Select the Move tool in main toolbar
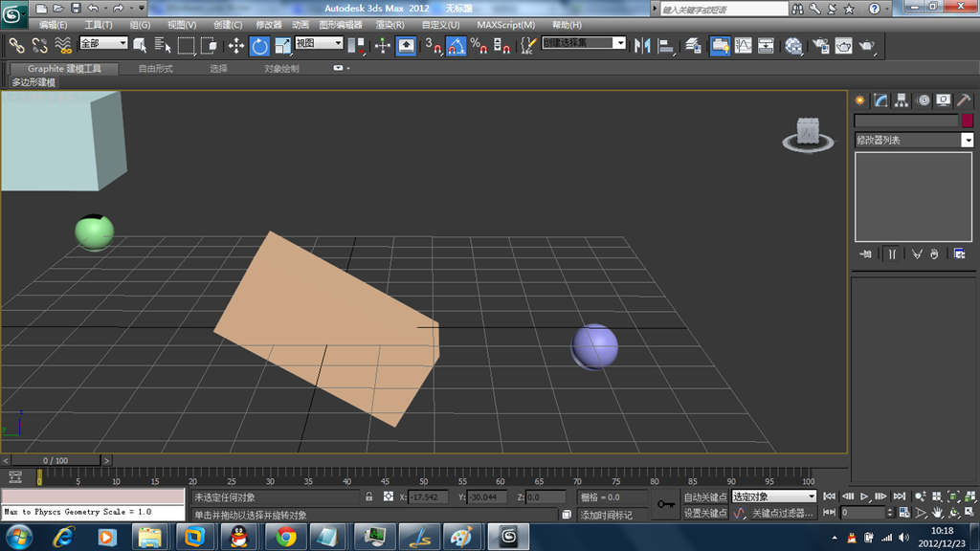This screenshot has width=980, height=551. point(236,45)
